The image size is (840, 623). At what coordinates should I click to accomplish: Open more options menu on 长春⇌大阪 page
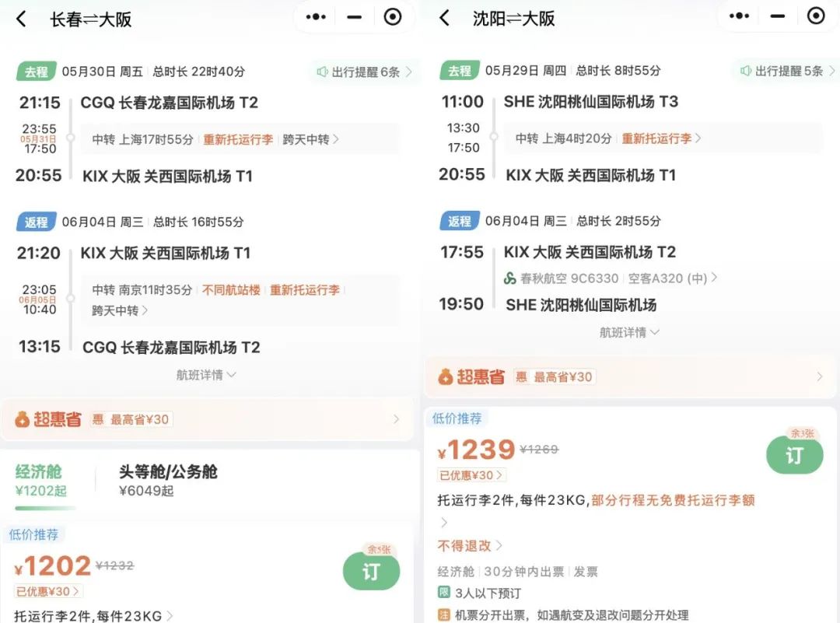(x=316, y=17)
